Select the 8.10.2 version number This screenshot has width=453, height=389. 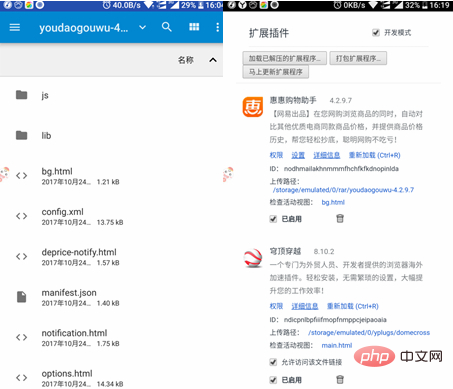(x=324, y=251)
